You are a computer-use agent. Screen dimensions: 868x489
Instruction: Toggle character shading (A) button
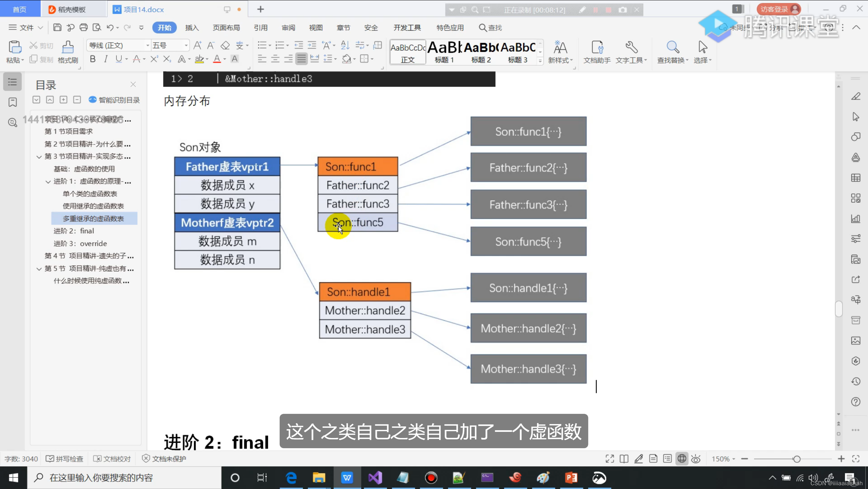tap(235, 59)
